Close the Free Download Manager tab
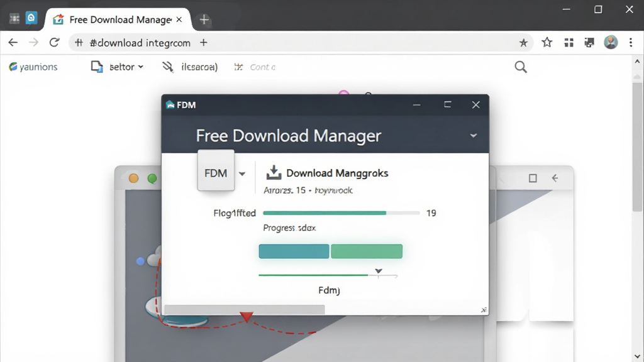The height and width of the screenshot is (362, 644). click(179, 19)
